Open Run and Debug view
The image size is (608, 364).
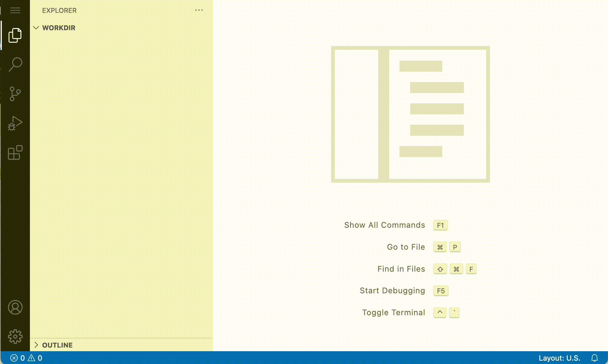15,123
